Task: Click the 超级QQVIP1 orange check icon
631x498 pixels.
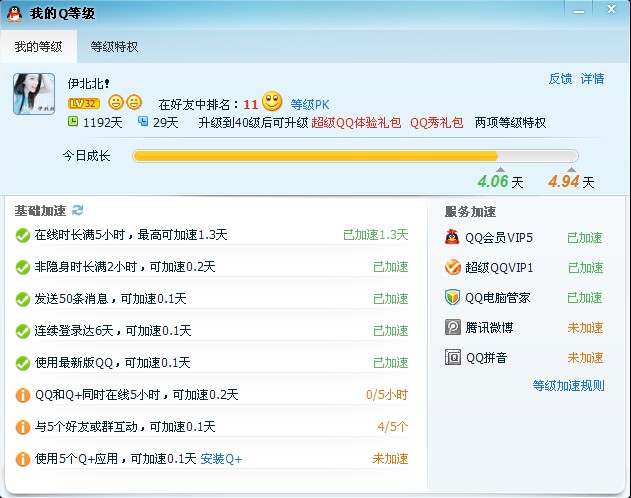Action: [x=453, y=267]
